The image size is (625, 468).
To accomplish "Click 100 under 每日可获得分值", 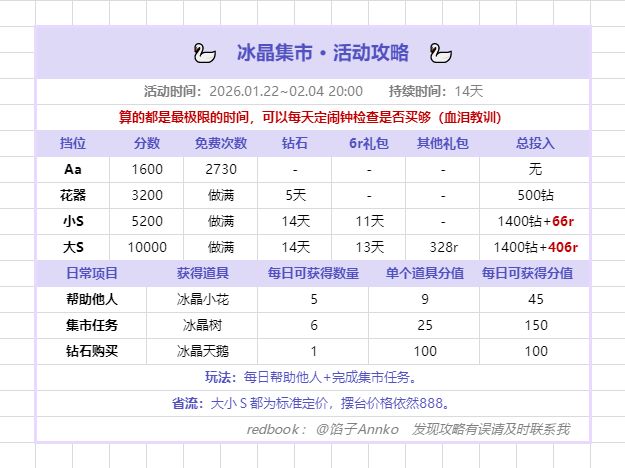I will (x=536, y=351).
